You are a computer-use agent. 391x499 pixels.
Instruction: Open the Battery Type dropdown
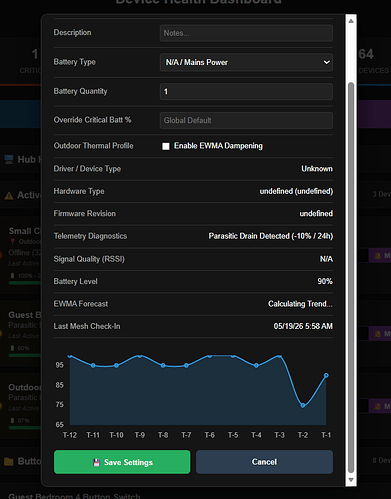coord(246,62)
